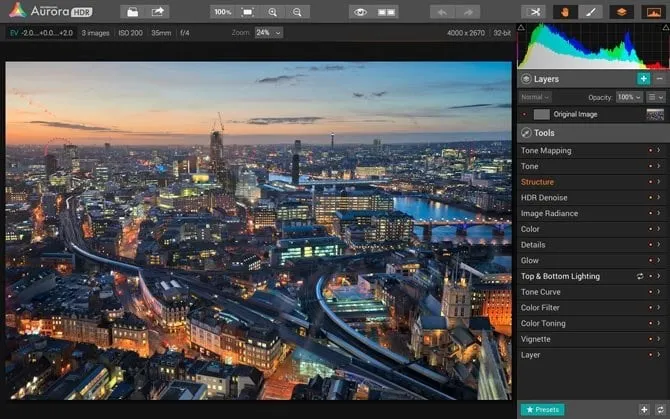Image resolution: width=670 pixels, height=419 pixels.
Task: Add a new layer with the plus icon
Action: point(643,78)
